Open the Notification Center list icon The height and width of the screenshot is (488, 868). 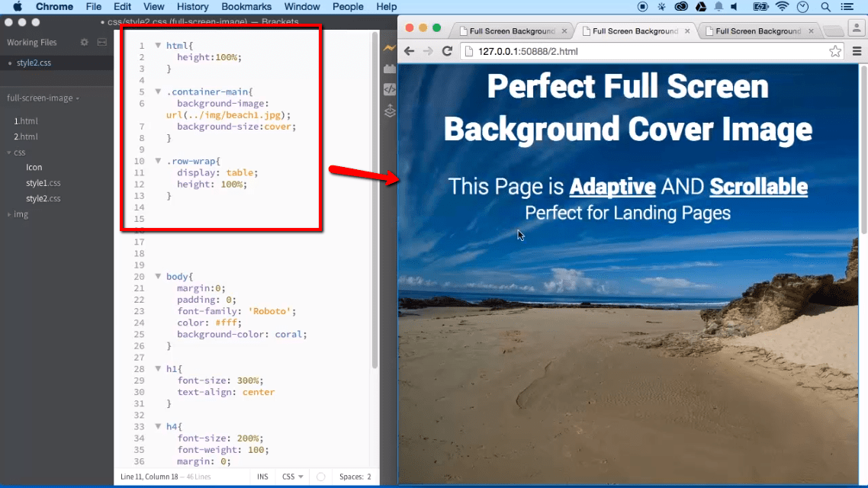point(847,7)
